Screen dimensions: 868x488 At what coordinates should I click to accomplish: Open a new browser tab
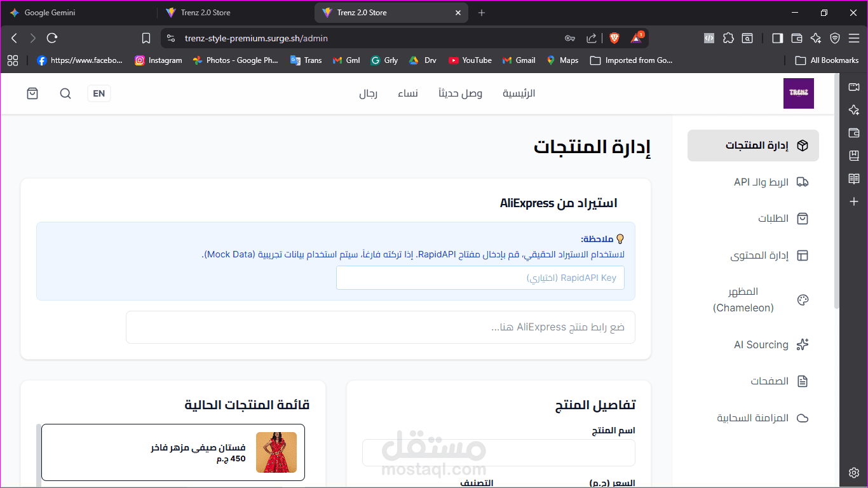tap(482, 13)
